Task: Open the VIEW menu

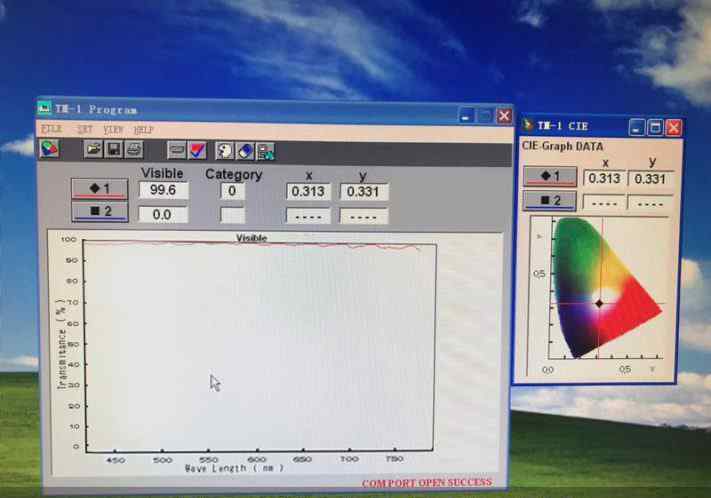Action: click(114, 130)
